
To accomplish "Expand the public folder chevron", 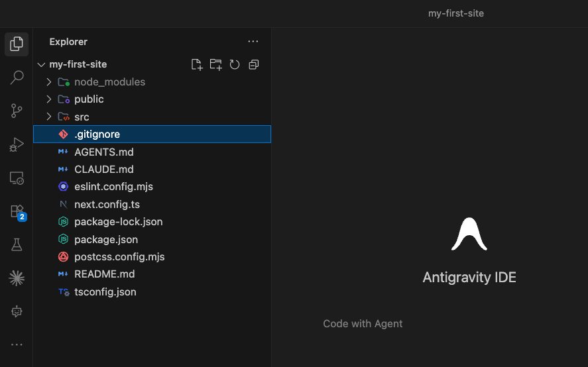I will pos(49,99).
